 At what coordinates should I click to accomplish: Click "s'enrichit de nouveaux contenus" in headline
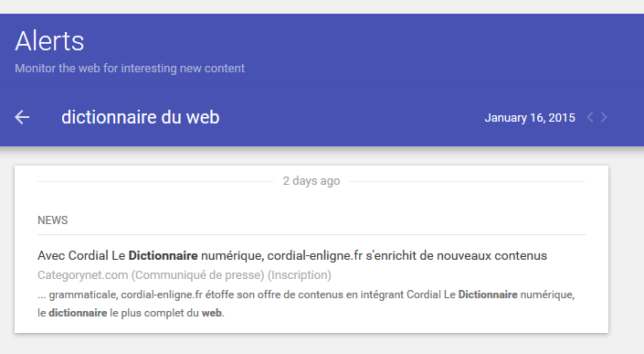tap(457, 255)
